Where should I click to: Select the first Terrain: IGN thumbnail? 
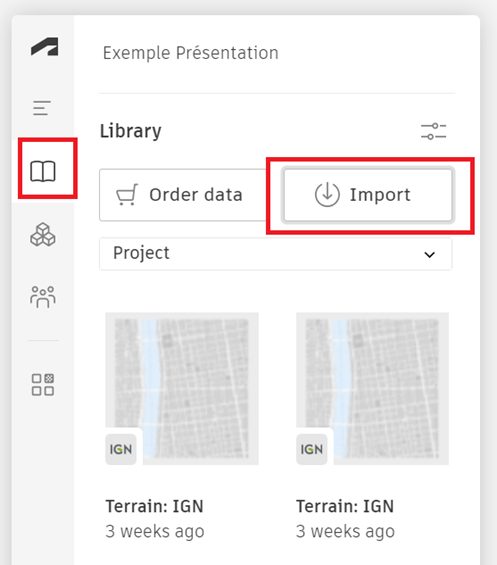pos(182,389)
